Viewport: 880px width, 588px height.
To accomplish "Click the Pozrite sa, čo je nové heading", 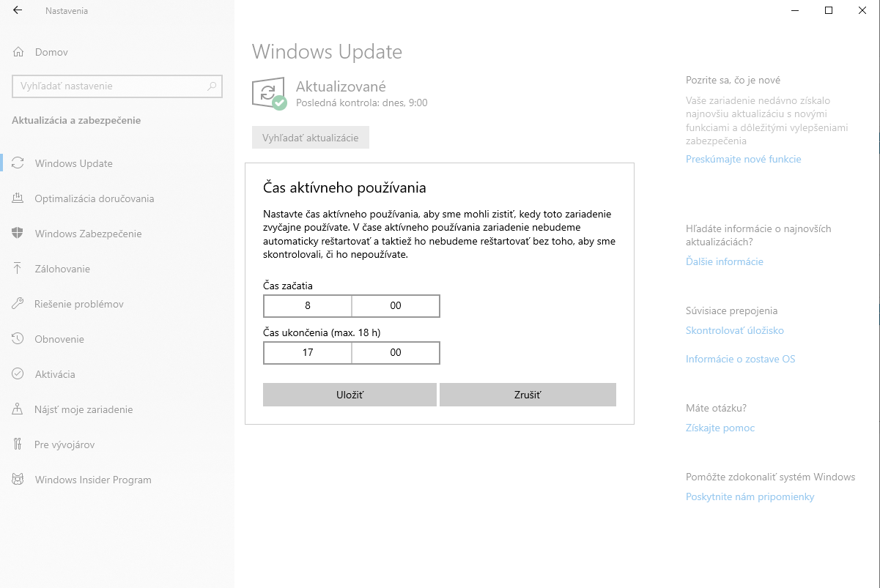I will pyautogui.click(x=733, y=80).
